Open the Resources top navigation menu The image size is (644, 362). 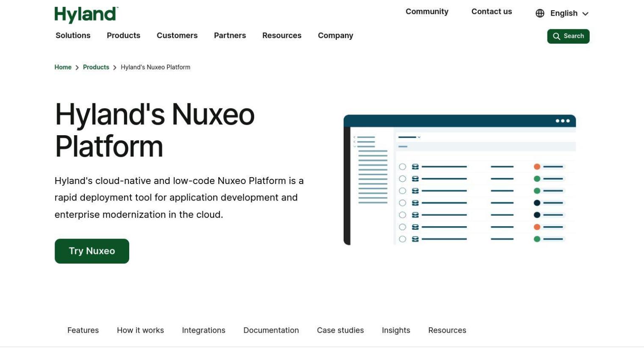click(282, 36)
